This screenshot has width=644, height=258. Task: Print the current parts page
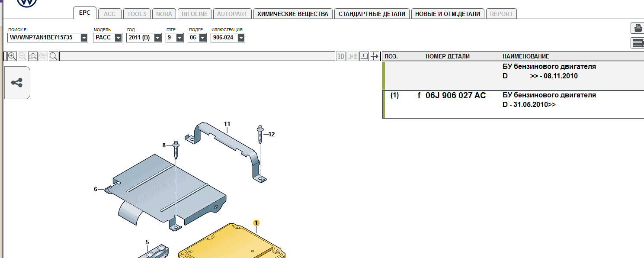[638, 28]
